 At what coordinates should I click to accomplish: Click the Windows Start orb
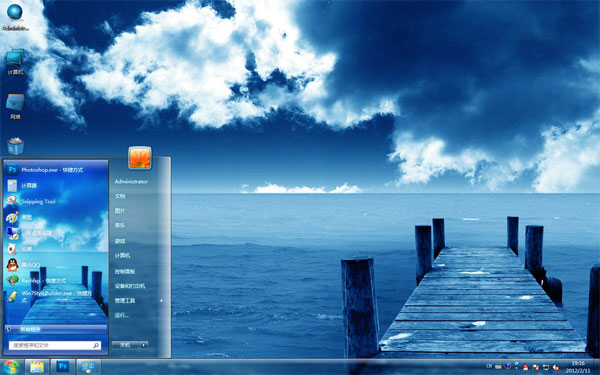click(x=11, y=367)
